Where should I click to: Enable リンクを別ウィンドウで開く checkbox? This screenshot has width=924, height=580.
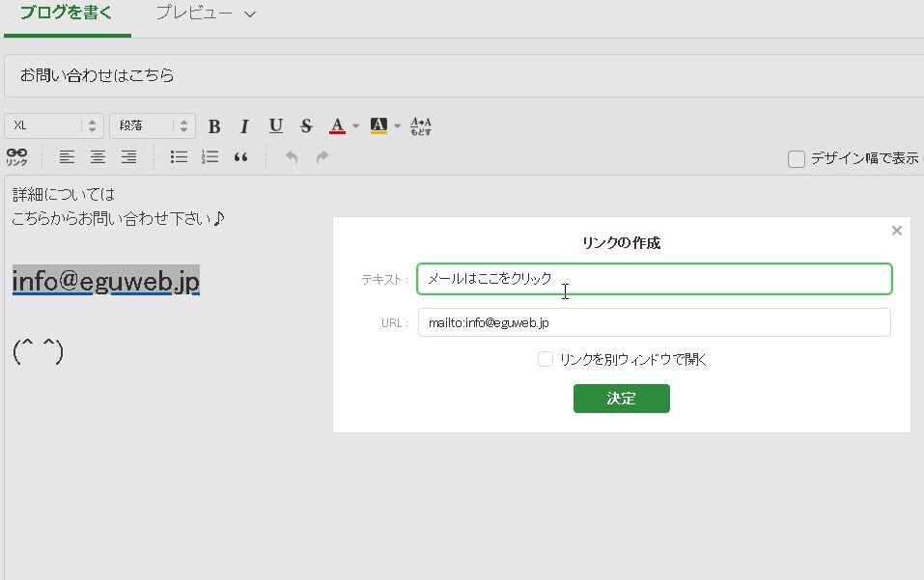546,359
